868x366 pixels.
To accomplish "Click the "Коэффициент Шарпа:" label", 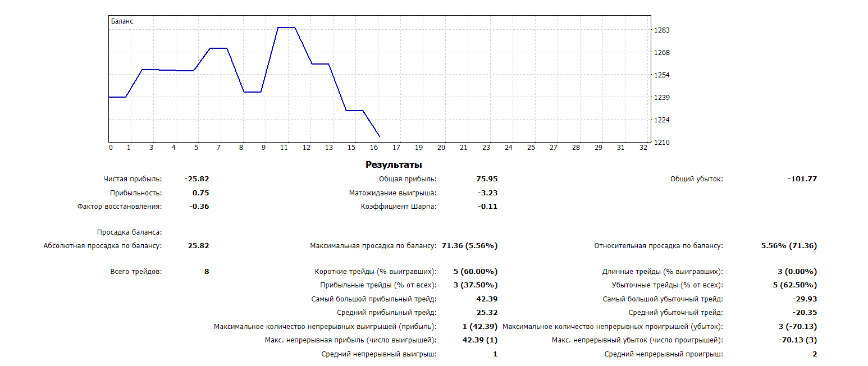I will click(399, 206).
